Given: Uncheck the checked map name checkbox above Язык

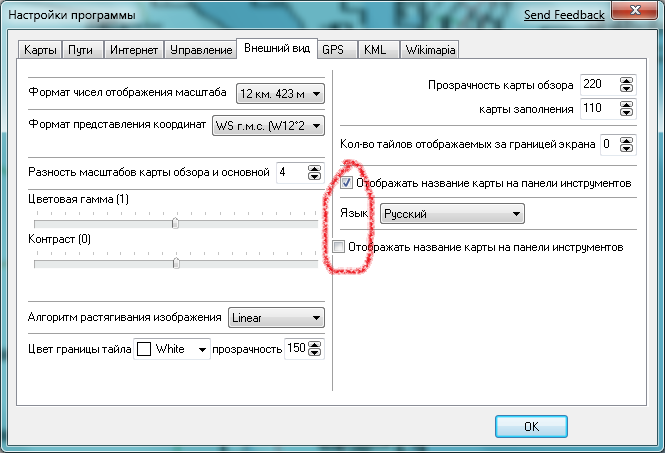Looking at the screenshot, I should [x=345, y=184].
